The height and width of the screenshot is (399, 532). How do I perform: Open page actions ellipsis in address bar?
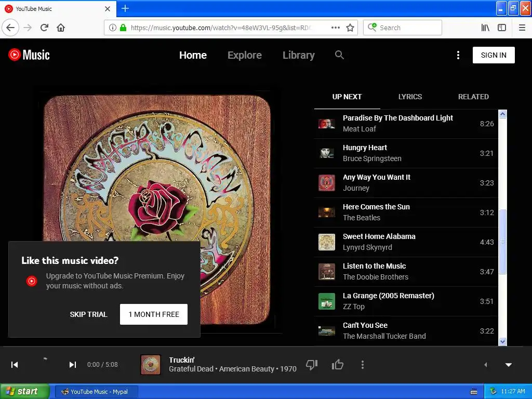pyautogui.click(x=335, y=28)
